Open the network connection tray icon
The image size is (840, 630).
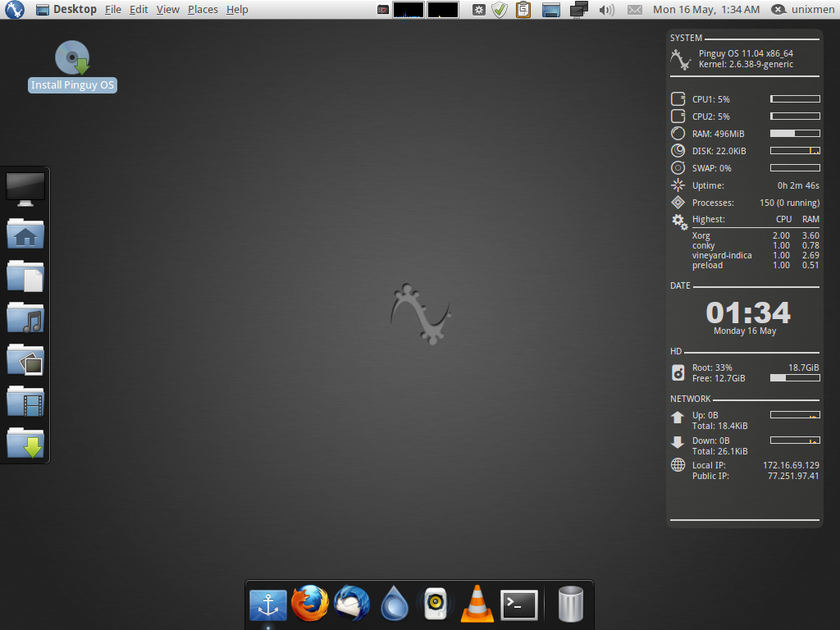pos(578,10)
